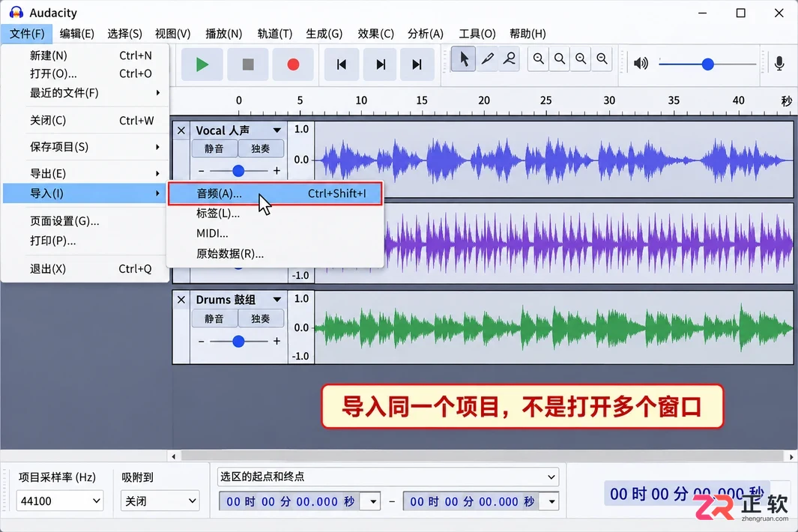Viewport: 798px width, 532px height.
Task: Adjust the Drums track gain slider
Action: tap(238, 342)
